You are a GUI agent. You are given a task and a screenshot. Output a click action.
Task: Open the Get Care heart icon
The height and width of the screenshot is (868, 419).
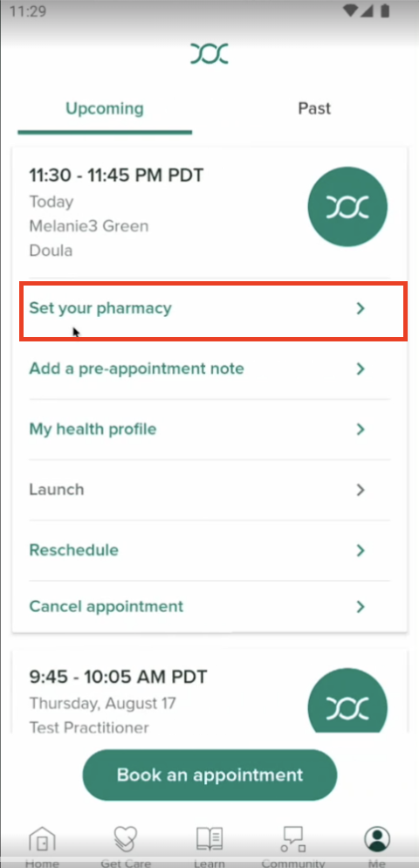tap(125, 839)
